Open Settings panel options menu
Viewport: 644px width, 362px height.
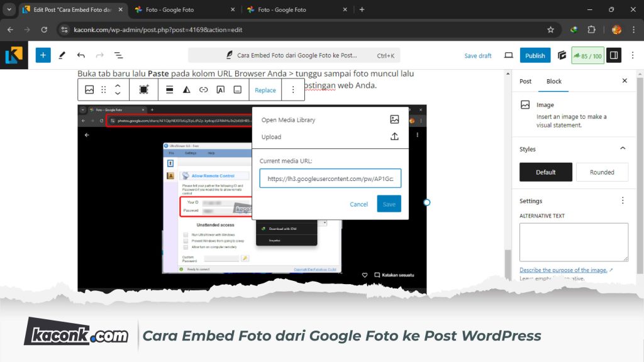coord(623,200)
